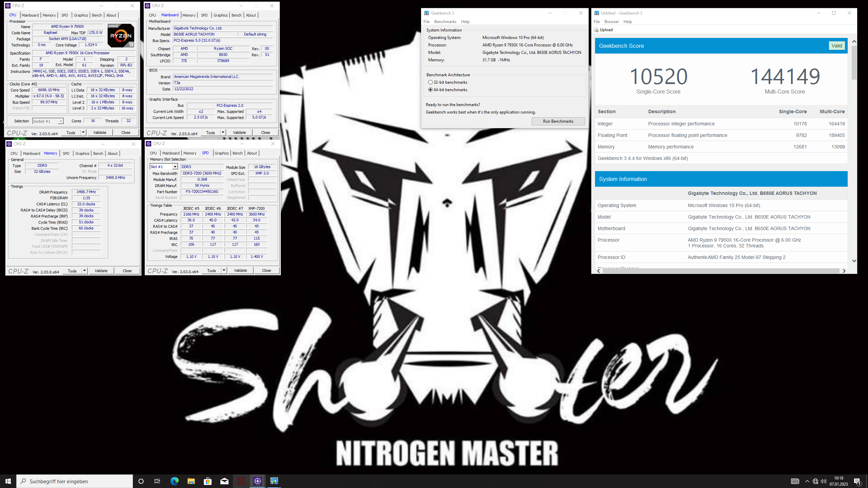Screen dimensions: 868x488
Task: Select 64-bit benchmarks radio option
Action: click(x=430, y=90)
